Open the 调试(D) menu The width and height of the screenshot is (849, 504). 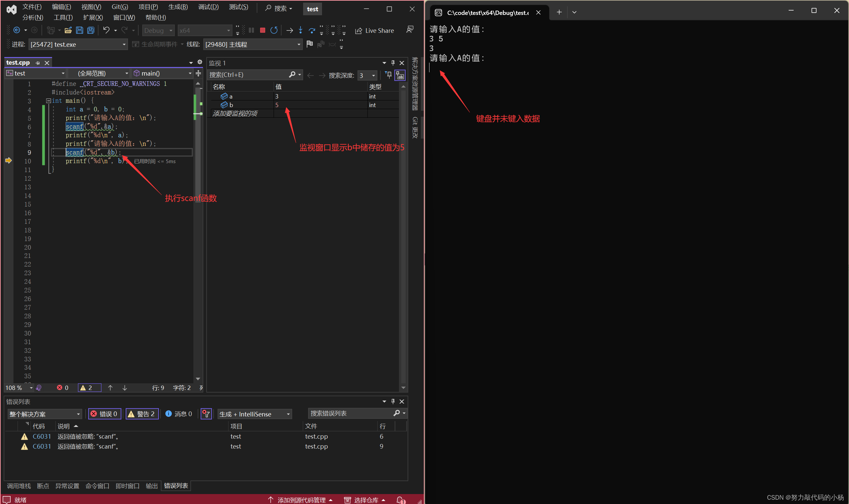point(208,7)
